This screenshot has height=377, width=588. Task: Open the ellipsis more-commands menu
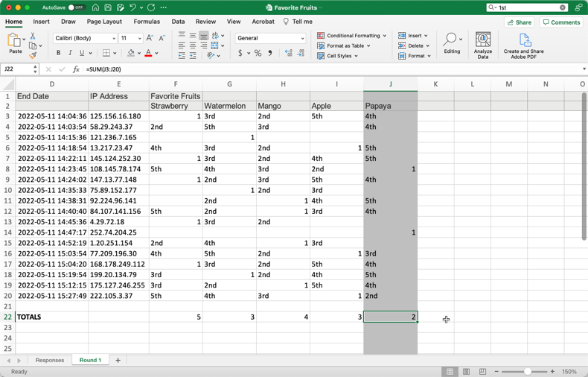click(x=164, y=7)
